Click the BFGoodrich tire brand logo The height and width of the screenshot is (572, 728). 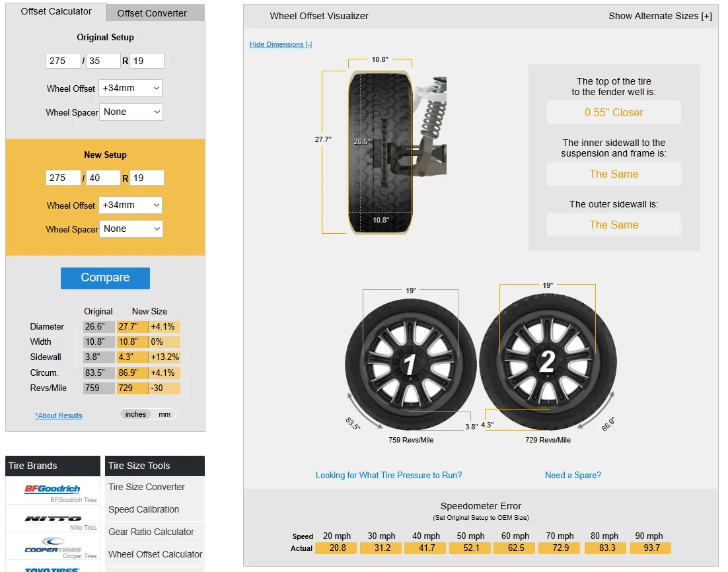52,489
